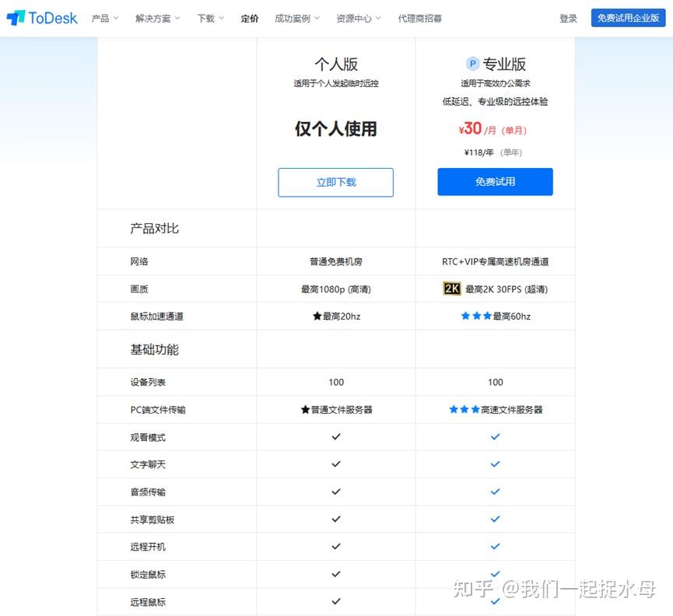This screenshot has width=673, height=616.
Task: Click the 远程开机 checkmark under 专业版
Action: [495, 546]
